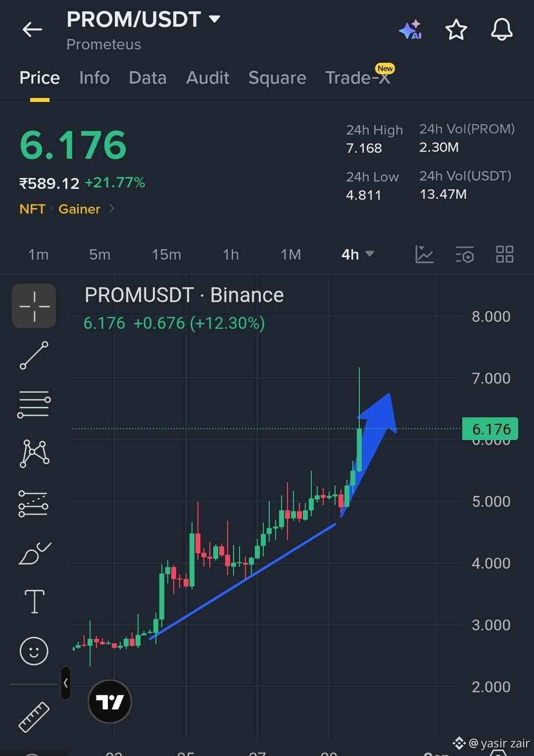Viewport: 534px width, 756px height.
Task: Collapse the drawing toolbar arrow
Action: (x=65, y=683)
